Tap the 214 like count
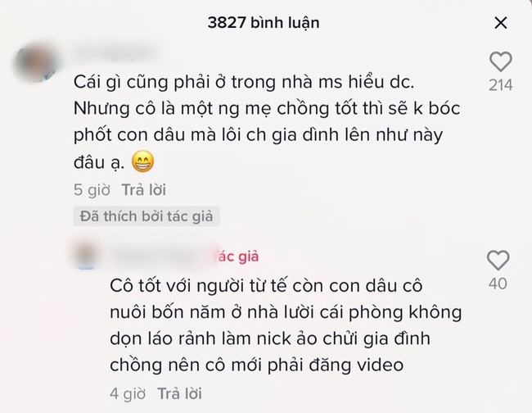The width and height of the screenshot is (532, 413). (x=501, y=85)
